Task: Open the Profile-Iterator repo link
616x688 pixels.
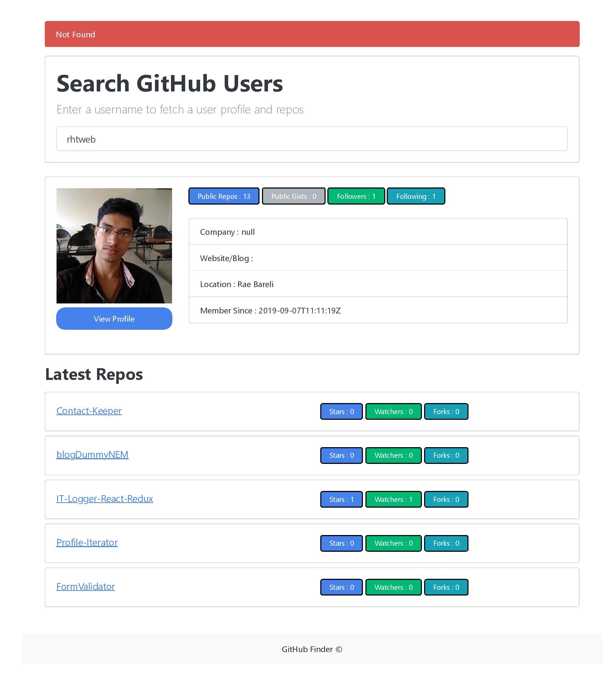Action: [87, 543]
